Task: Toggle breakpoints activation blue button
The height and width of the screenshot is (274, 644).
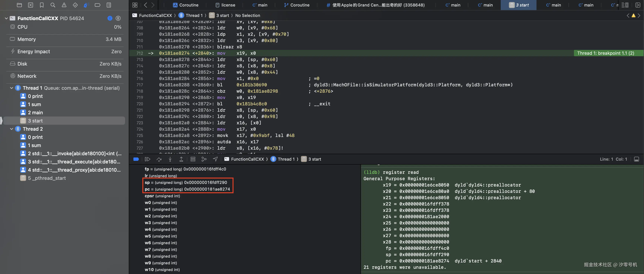Action: (x=136, y=159)
